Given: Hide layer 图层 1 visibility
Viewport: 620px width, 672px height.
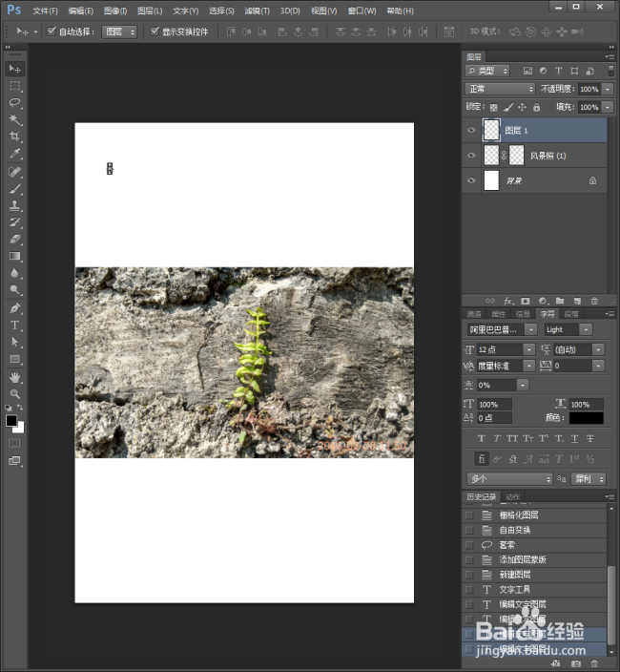Looking at the screenshot, I should tap(471, 130).
